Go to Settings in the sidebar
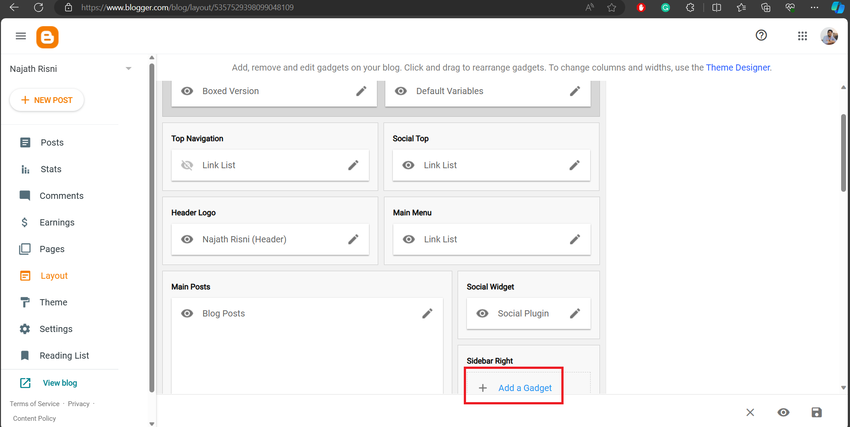The height and width of the screenshot is (427, 850). pyautogui.click(x=55, y=329)
